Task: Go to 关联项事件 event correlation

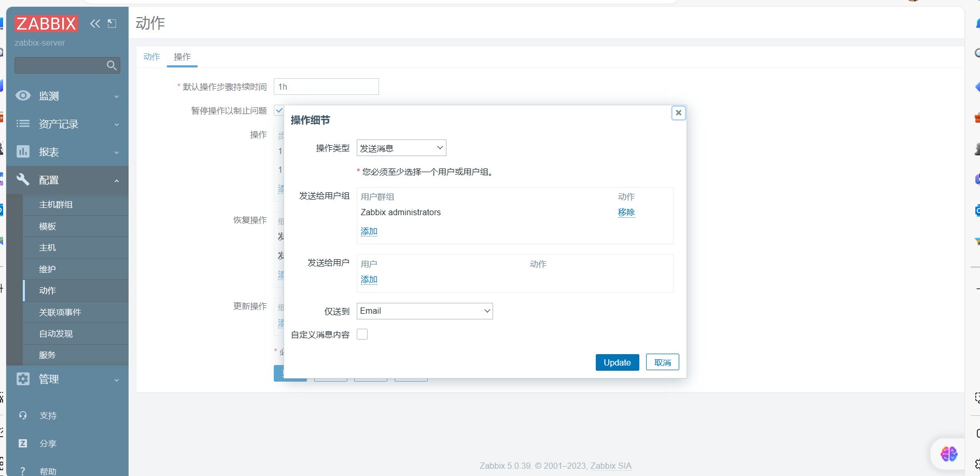Action: click(76, 313)
